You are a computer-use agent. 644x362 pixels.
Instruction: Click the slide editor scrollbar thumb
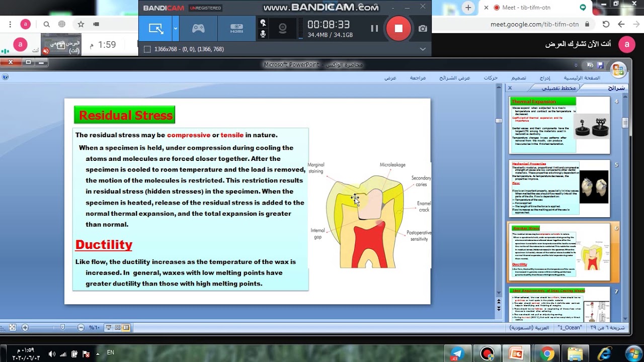tap(499, 121)
